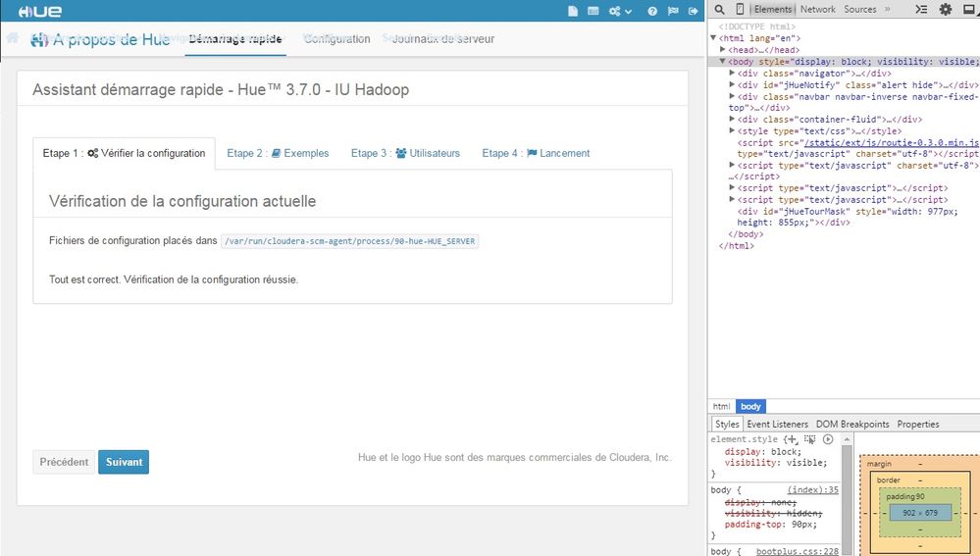Image resolution: width=980 pixels, height=556 pixels.
Task: Click the visibility: visible declaration
Action: [776, 462]
